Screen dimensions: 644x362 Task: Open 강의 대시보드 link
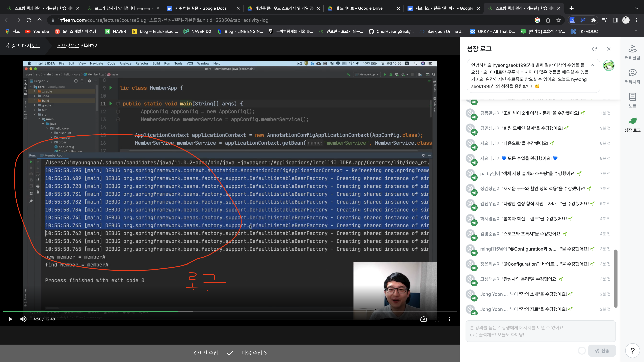22,46
